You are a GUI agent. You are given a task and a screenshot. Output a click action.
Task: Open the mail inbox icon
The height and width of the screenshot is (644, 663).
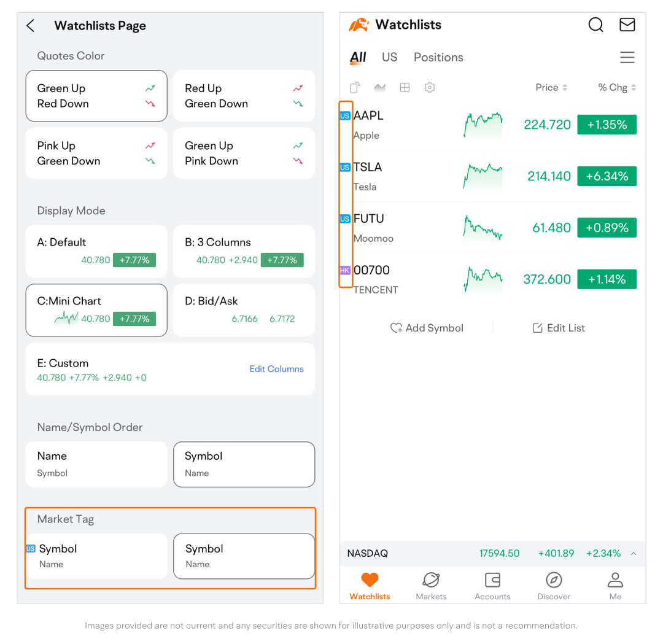627,25
